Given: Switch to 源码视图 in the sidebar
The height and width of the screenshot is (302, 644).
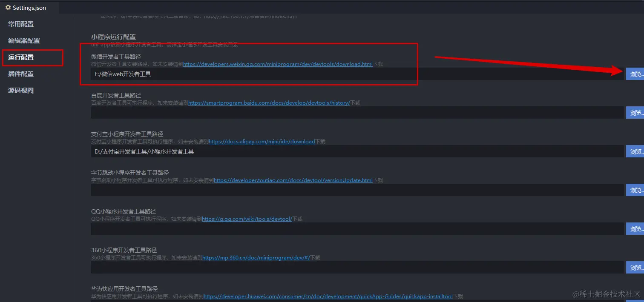Looking at the screenshot, I should (21, 91).
